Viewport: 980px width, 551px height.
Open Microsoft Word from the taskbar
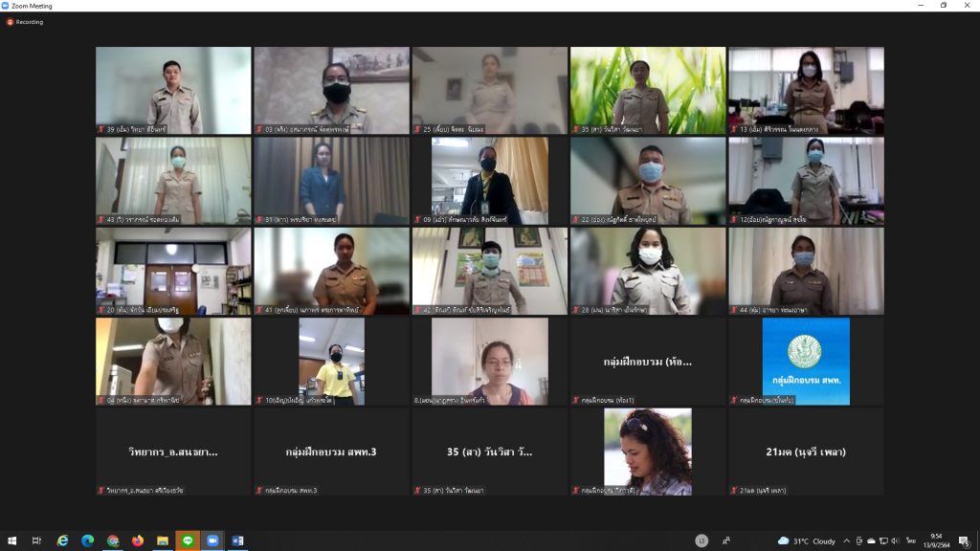(237, 540)
